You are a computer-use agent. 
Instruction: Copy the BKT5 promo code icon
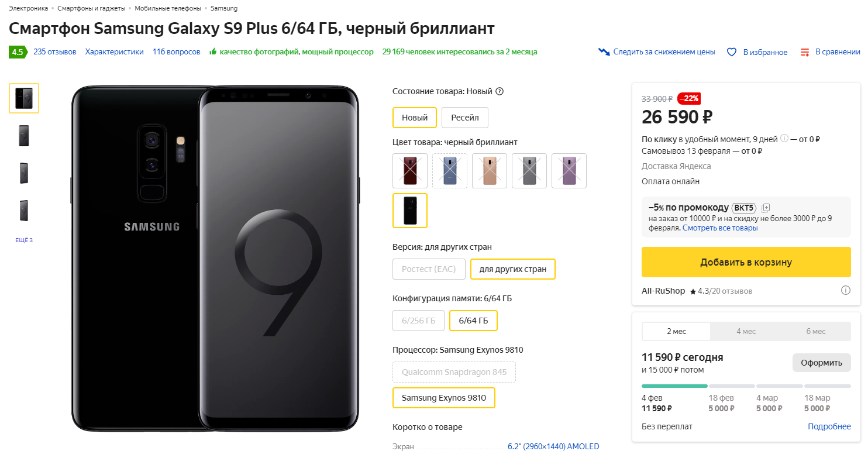point(766,208)
